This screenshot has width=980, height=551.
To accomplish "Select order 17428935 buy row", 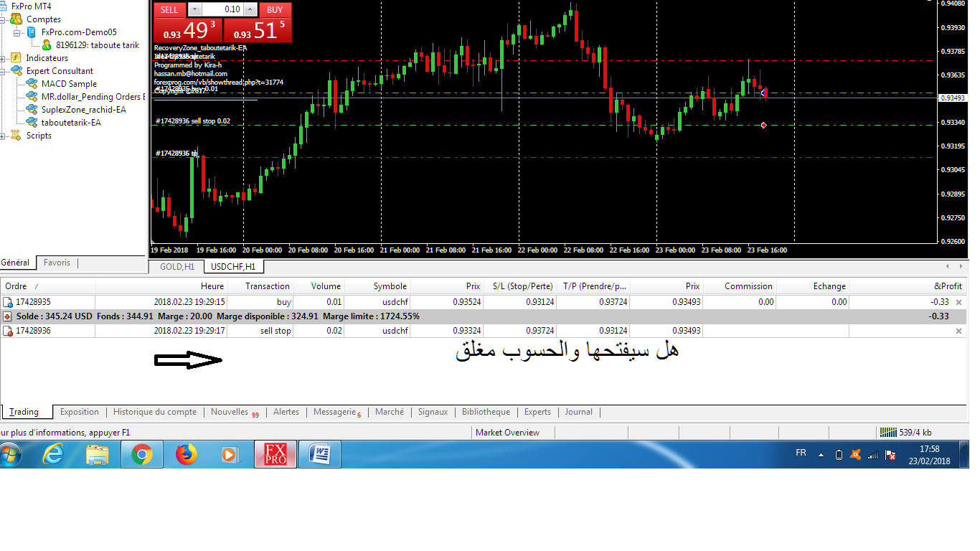I will click(x=484, y=302).
